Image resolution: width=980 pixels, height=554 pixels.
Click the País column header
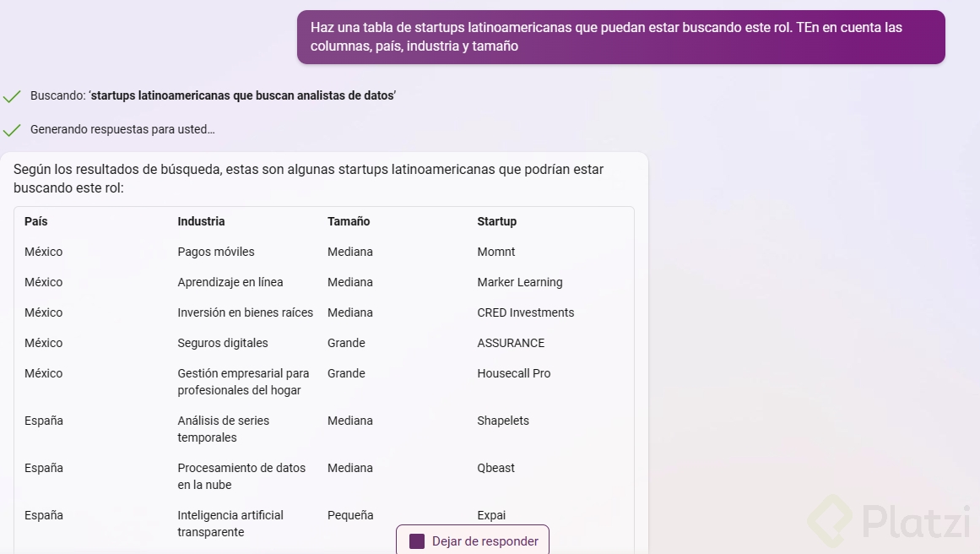click(36, 221)
